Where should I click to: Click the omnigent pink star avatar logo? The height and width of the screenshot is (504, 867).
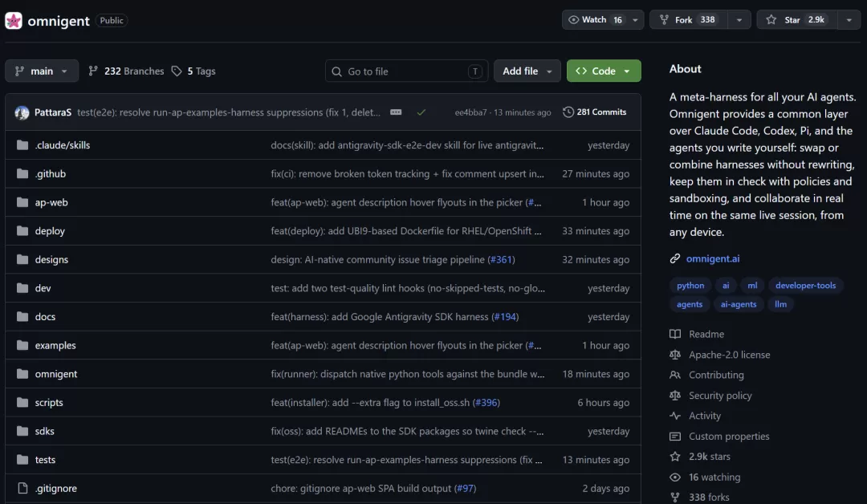(14, 20)
